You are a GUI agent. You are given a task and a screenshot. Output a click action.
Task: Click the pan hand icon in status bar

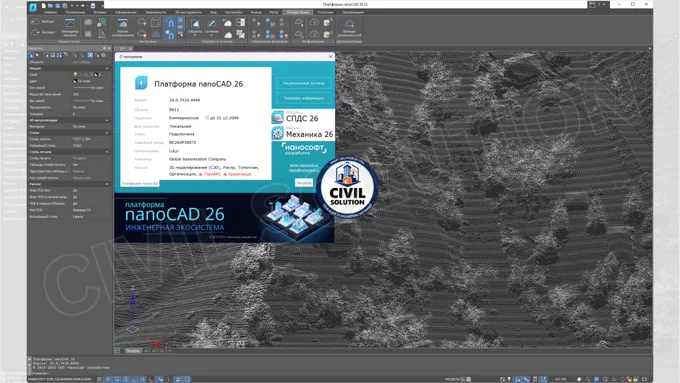pyautogui.click(x=579, y=379)
